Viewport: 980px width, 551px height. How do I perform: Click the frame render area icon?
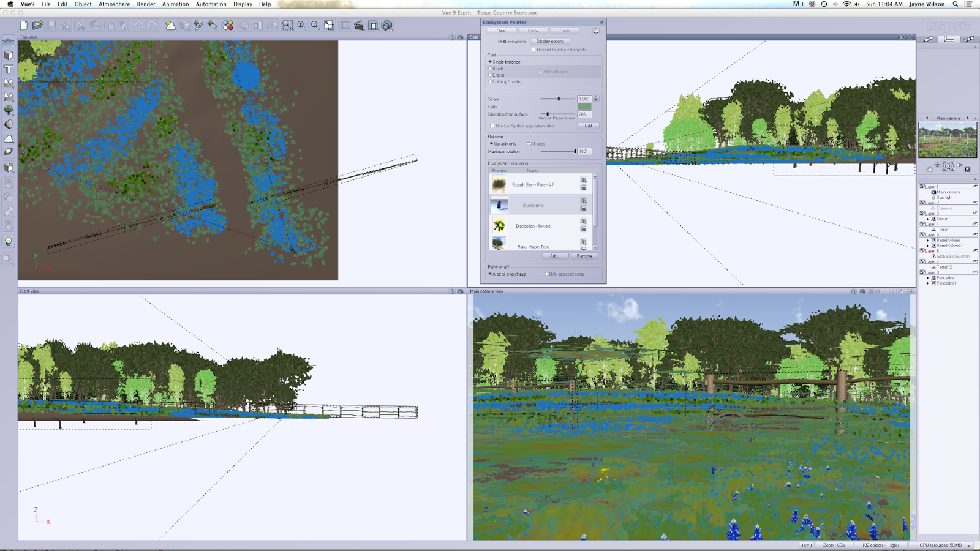tap(373, 25)
